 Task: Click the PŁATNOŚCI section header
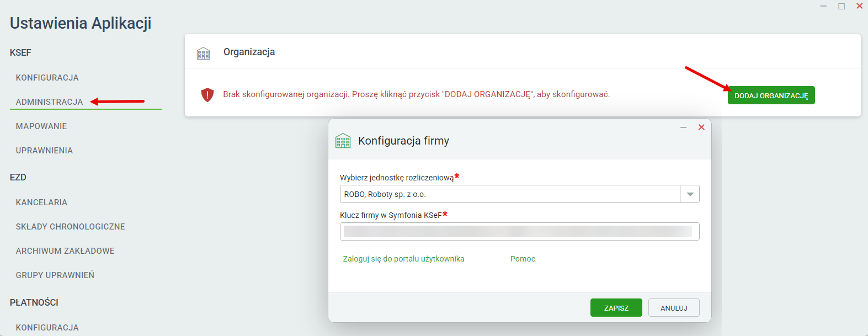34,302
